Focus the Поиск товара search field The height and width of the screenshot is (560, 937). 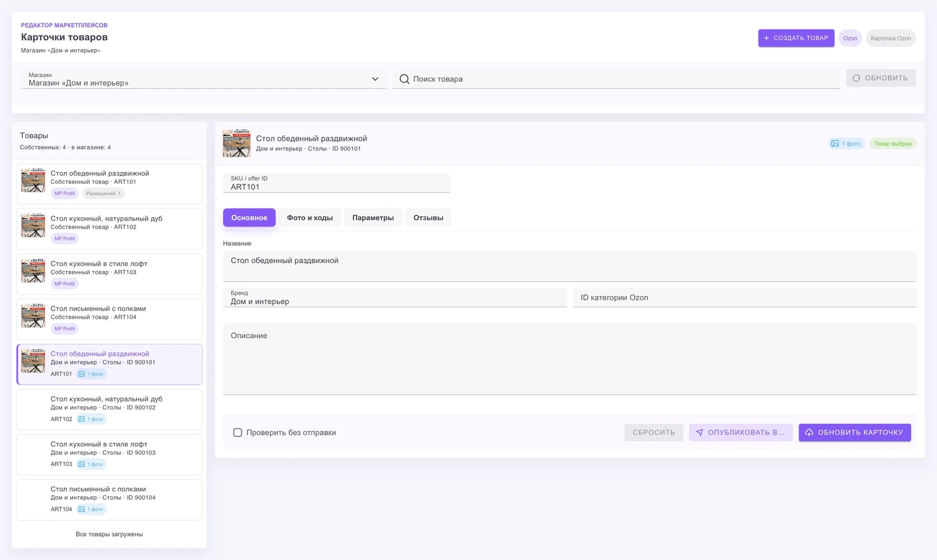tap(617, 79)
